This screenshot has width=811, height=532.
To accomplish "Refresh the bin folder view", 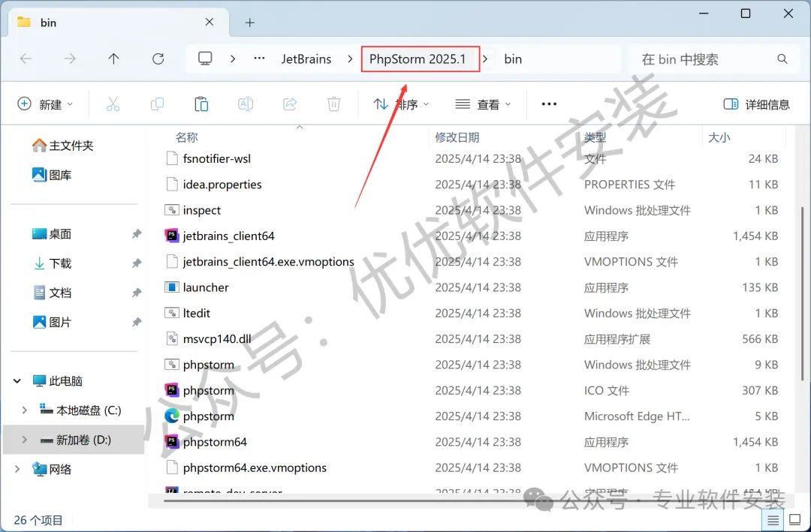I will click(158, 59).
